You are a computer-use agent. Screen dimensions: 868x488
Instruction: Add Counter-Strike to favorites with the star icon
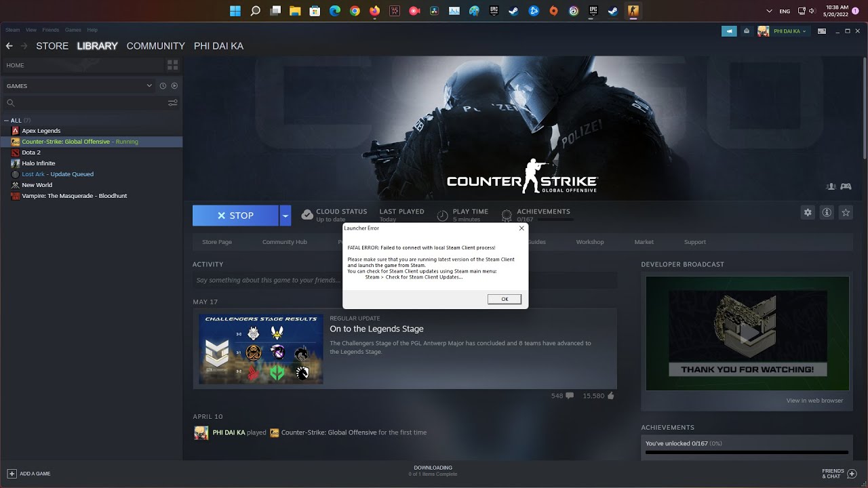pos(846,212)
